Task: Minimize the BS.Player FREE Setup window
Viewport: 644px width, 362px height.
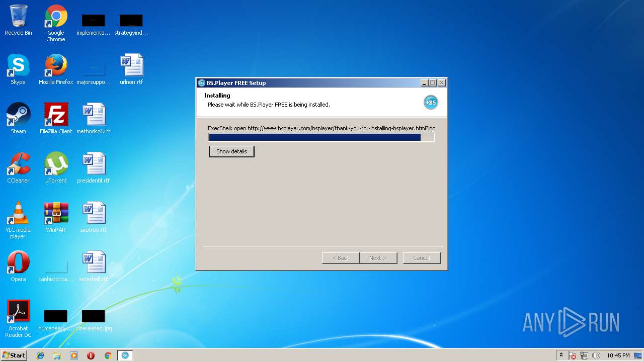Action: tap(424, 83)
